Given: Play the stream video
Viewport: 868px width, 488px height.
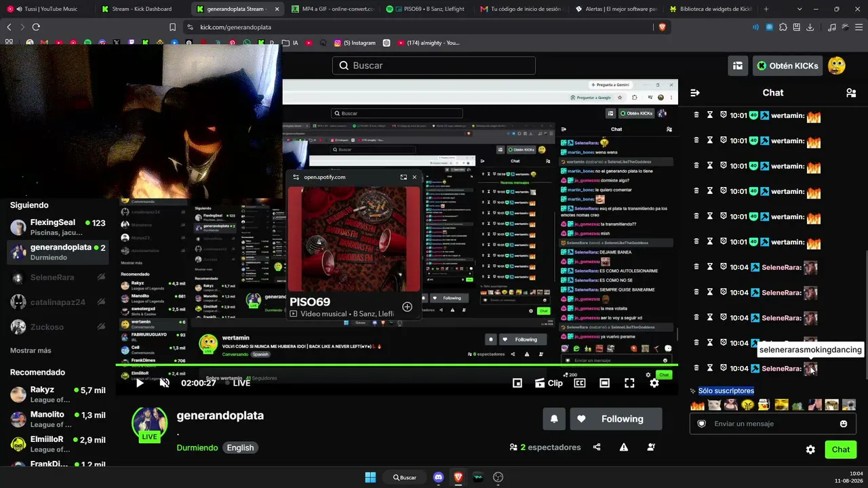Looking at the screenshot, I should pyautogui.click(x=140, y=383).
